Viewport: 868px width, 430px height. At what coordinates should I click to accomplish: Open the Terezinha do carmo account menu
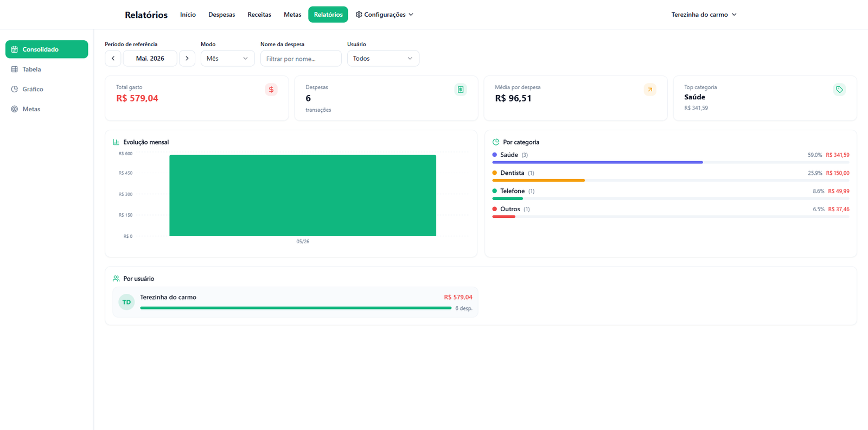click(704, 15)
